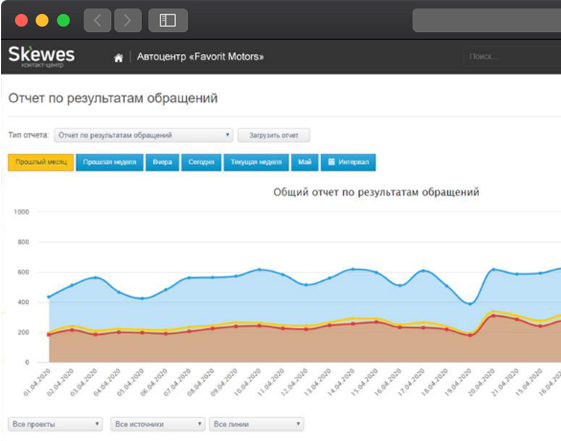The image size is (561, 441).
Task: Click the home icon in header
Action: (118, 57)
